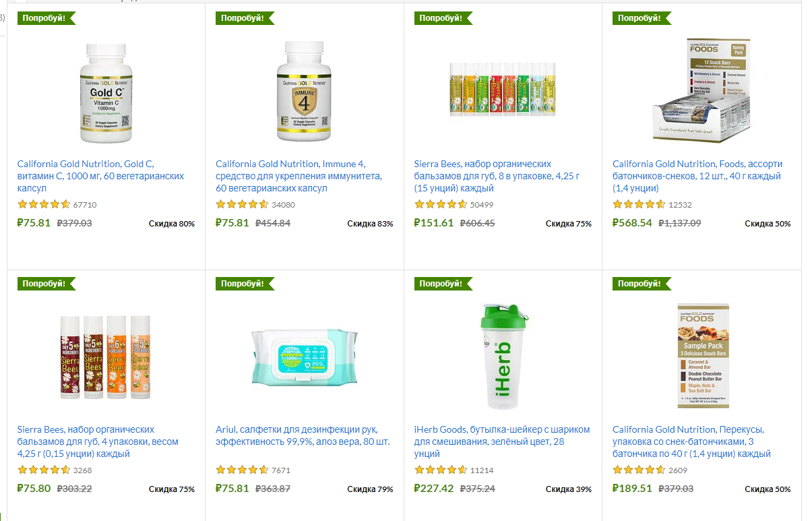View the star rating with 11214 reviews
The width and height of the screenshot is (812, 521).
pos(440,470)
